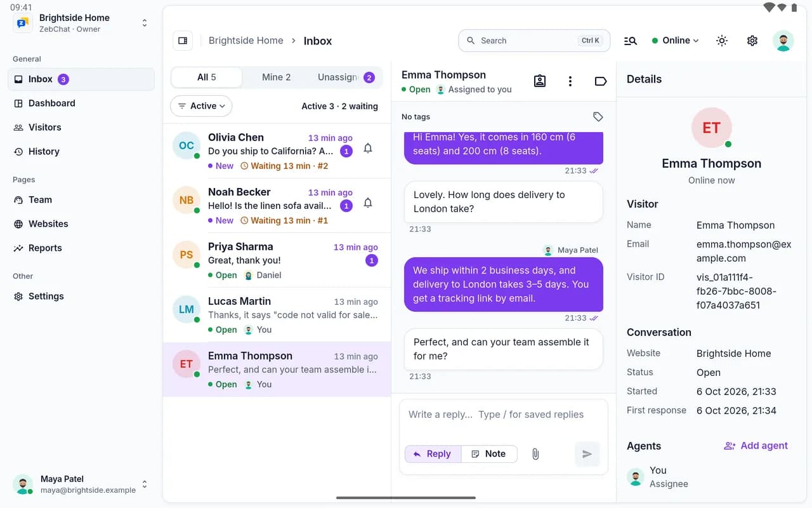Click the battery icon in status bar

pyautogui.click(x=794, y=8)
